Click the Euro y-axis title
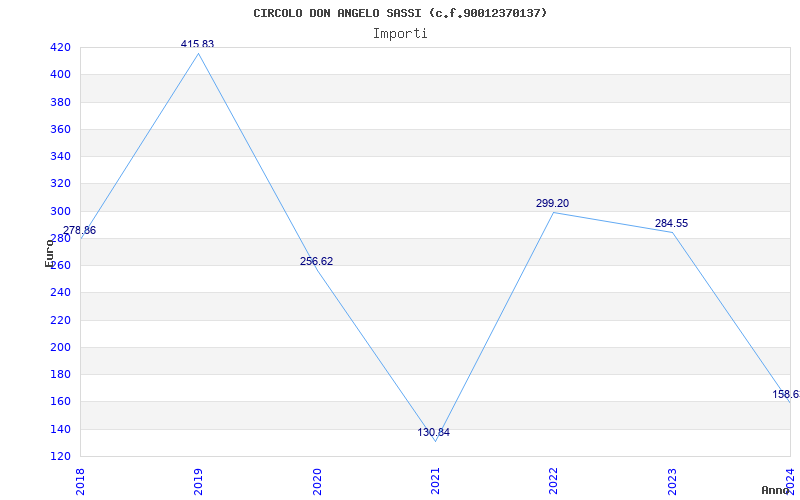This screenshot has height=500, width=800. [49, 254]
